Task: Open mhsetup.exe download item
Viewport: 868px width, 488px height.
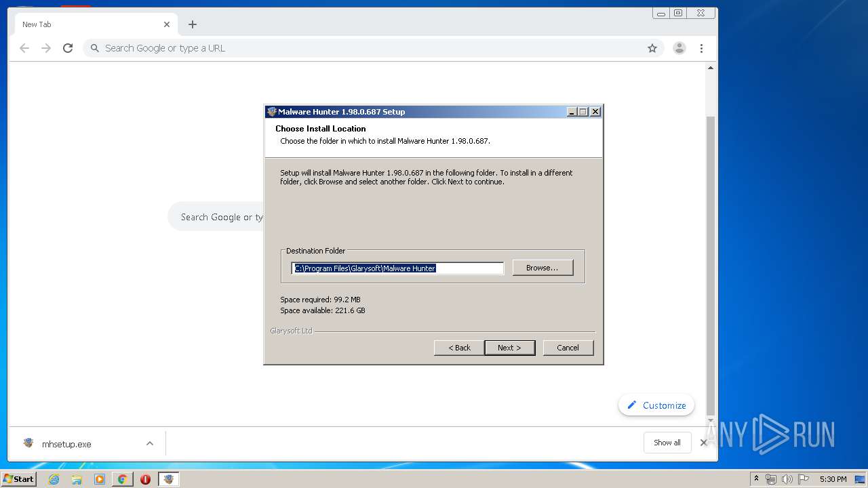Action: 66,444
